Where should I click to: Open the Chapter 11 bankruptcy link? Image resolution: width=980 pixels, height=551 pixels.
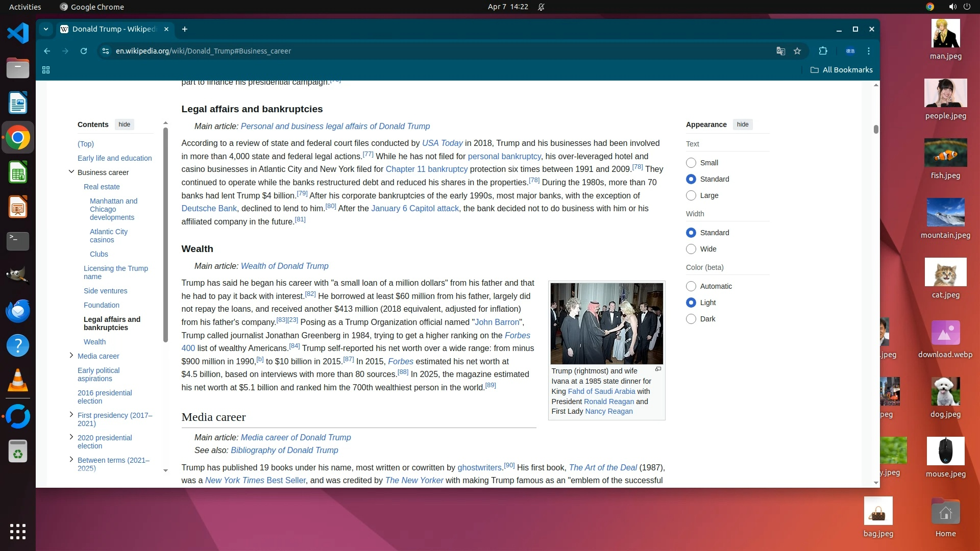[x=426, y=169]
